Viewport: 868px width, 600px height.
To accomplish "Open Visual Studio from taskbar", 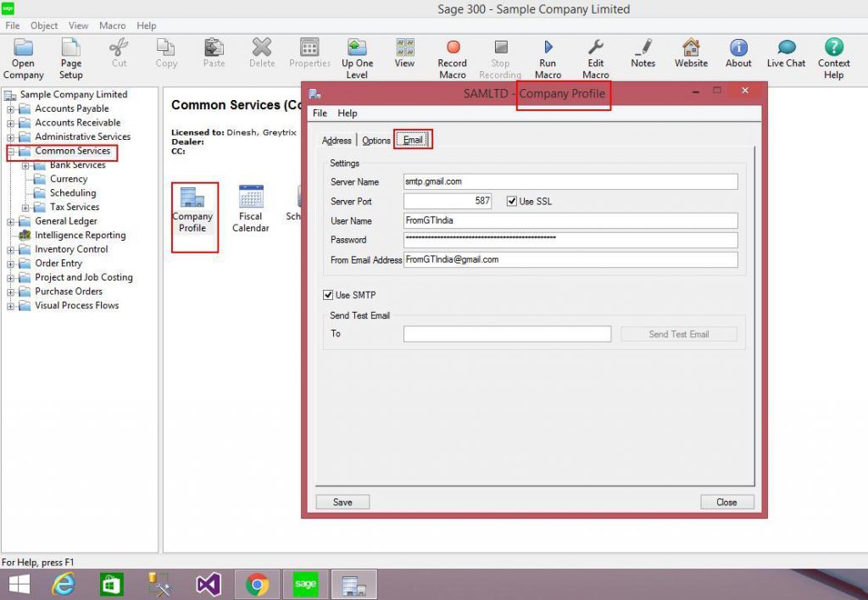I will point(209,585).
